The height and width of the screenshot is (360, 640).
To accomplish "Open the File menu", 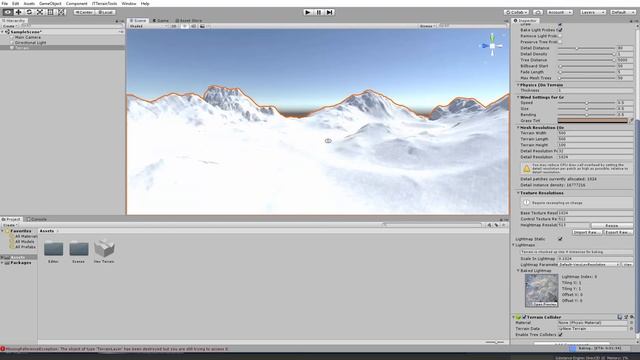I will [4, 3].
